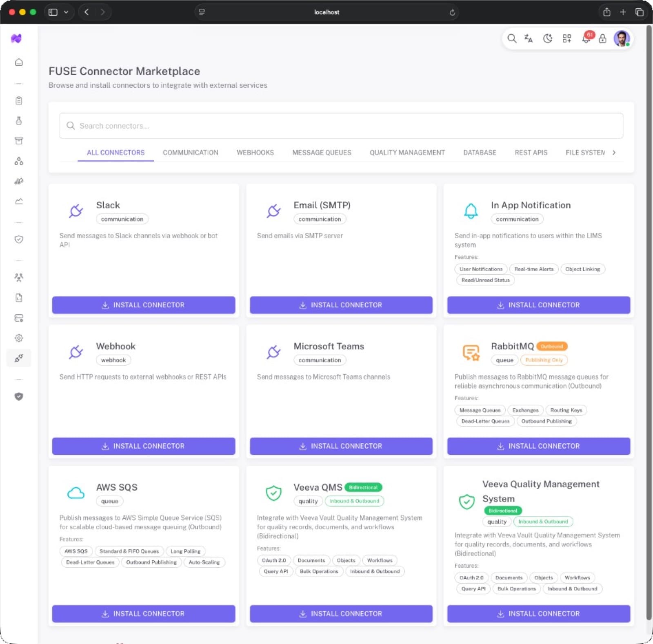Switch to the Webhooks tab
The height and width of the screenshot is (644, 653).
coord(255,152)
